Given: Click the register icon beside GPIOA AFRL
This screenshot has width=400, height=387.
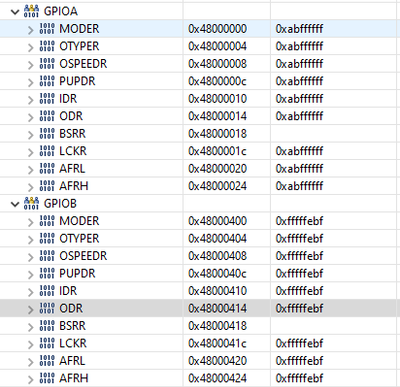Looking at the screenshot, I should tap(47, 168).
